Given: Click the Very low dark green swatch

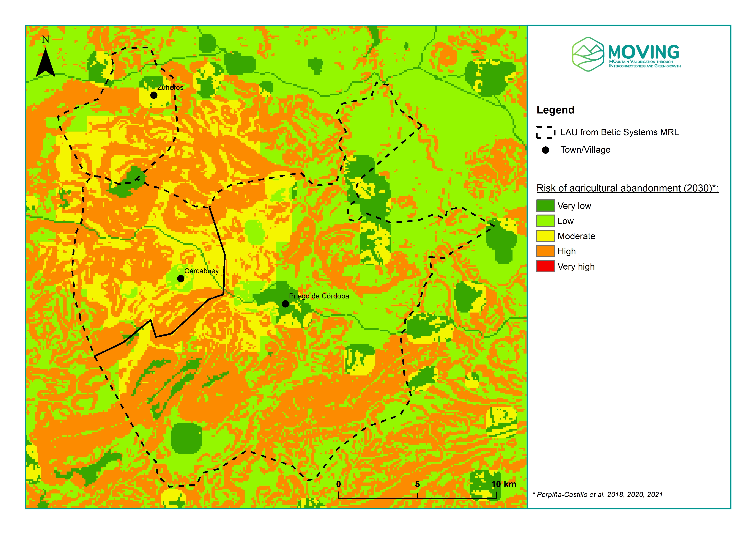Looking at the screenshot, I should point(546,206).
